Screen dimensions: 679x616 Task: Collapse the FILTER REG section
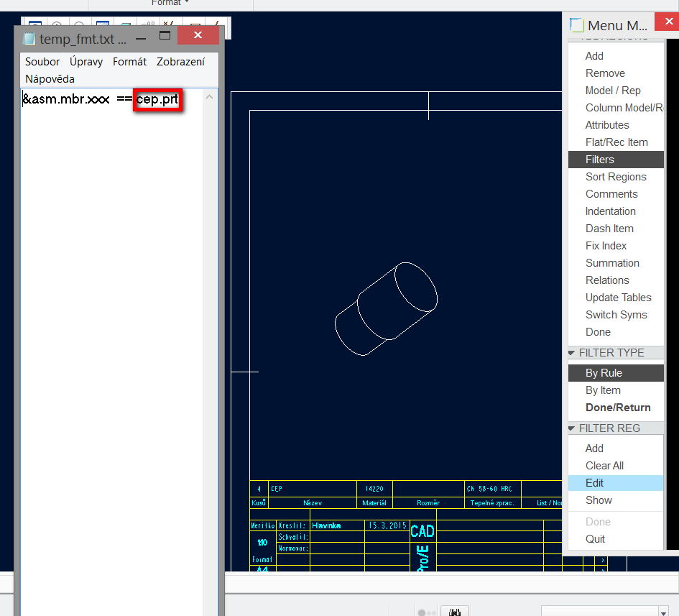[x=572, y=428]
